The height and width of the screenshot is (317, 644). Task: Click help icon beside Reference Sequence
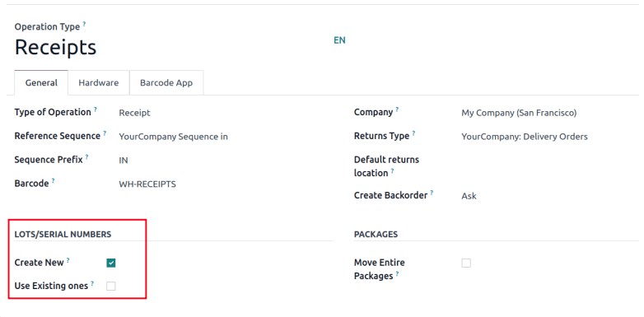[x=105, y=133]
